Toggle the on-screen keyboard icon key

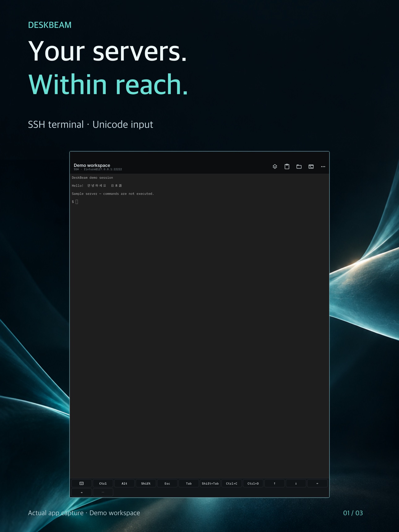pos(82,483)
